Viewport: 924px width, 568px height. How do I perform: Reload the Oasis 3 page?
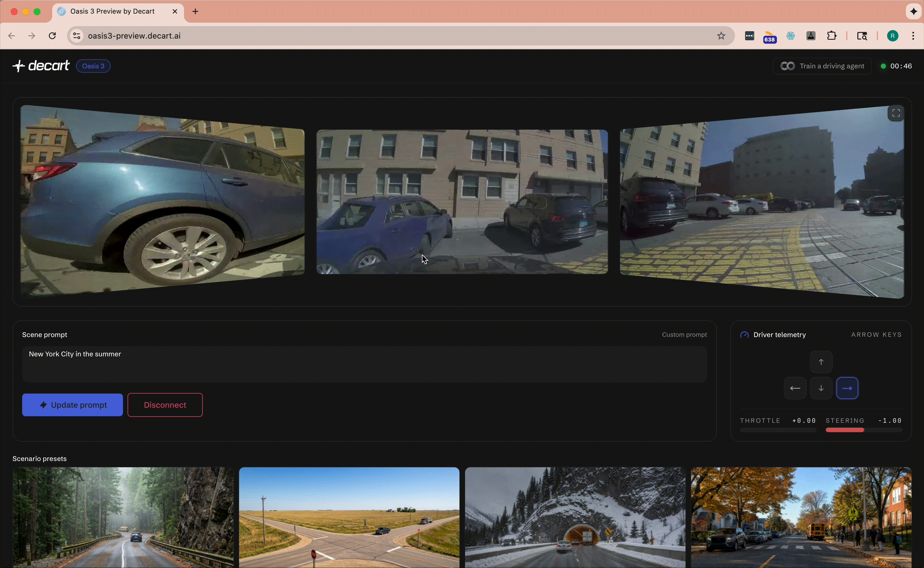tap(53, 36)
